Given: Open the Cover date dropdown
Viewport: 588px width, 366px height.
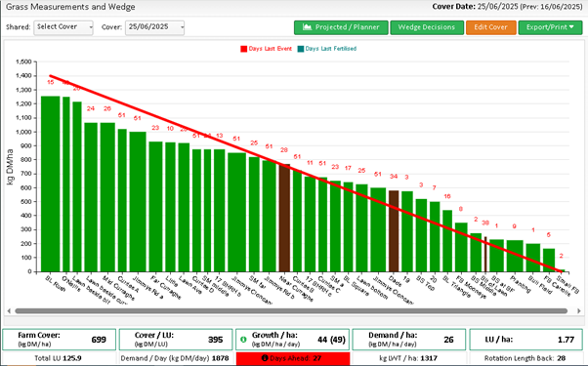Looking at the screenshot, I should 154,27.
